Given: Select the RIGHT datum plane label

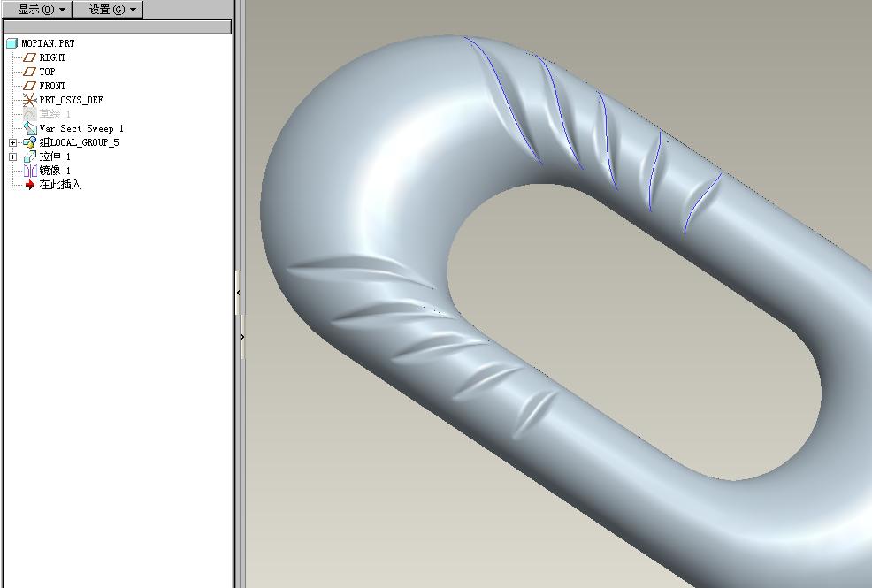Looking at the screenshot, I should (52, 57).
